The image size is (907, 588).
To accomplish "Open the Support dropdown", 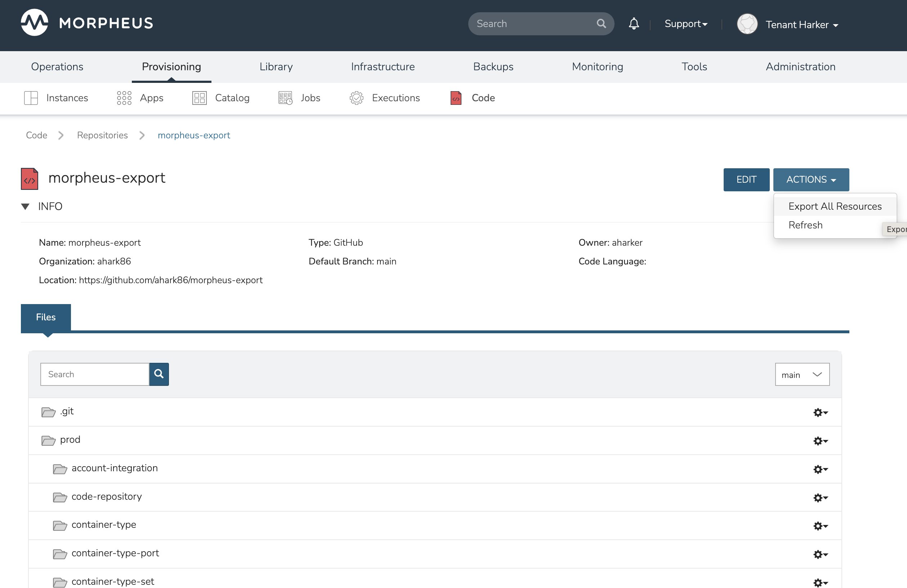I will tap(685, 24).
